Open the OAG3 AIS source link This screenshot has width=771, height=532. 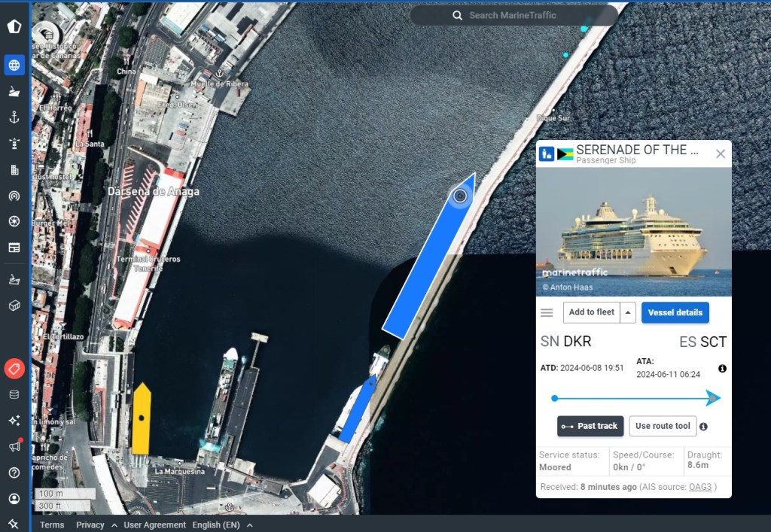pyautogui.click(x=699, y=487)
